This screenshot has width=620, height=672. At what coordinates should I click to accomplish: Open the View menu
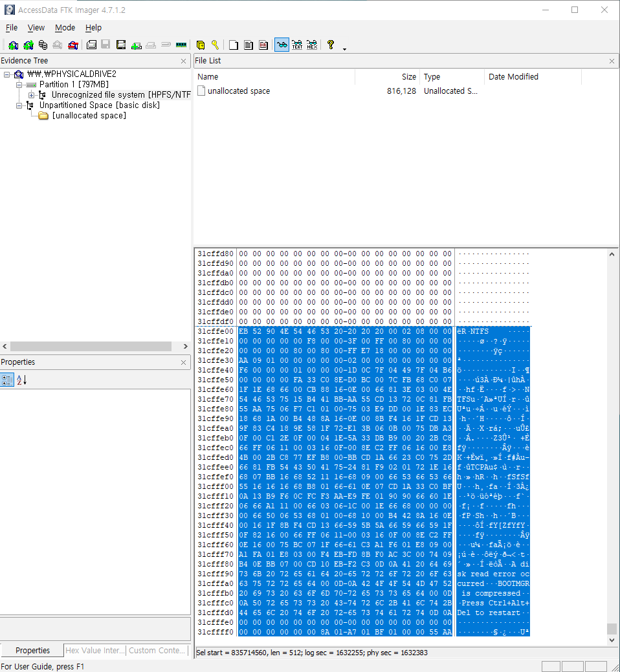tap(36, 27)
